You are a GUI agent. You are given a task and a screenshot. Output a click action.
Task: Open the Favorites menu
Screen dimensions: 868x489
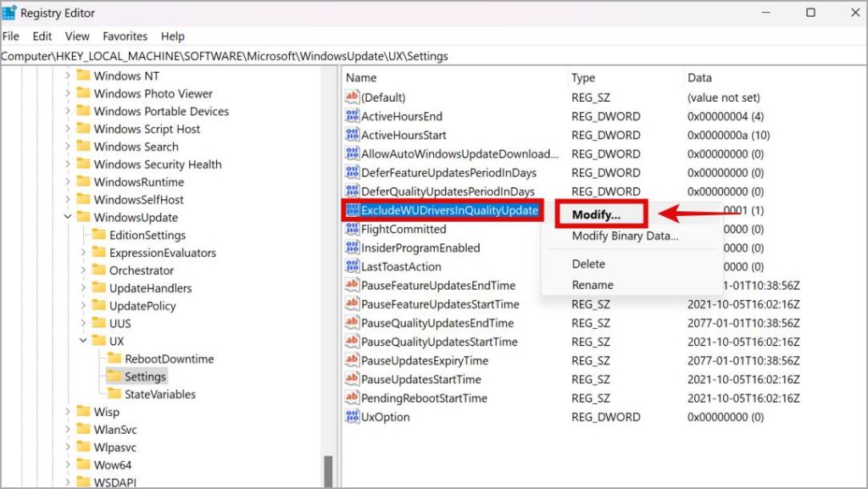pos(125,36)
